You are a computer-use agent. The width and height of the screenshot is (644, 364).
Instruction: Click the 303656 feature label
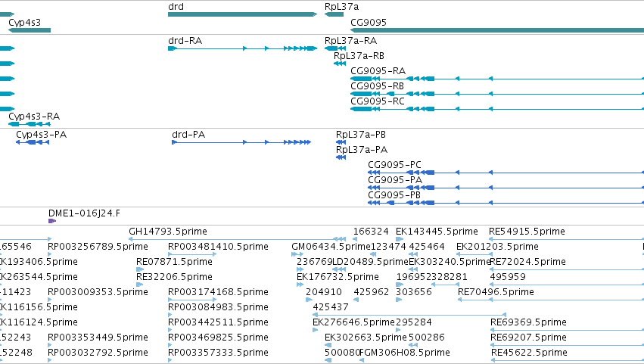click(414, 293)
